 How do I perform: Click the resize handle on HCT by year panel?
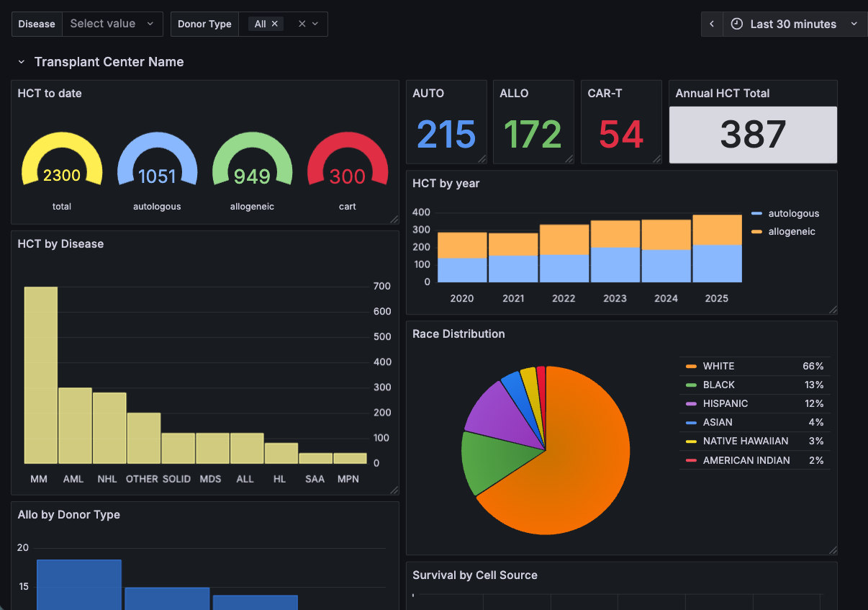pyautogui.click(x=833, y=309)
